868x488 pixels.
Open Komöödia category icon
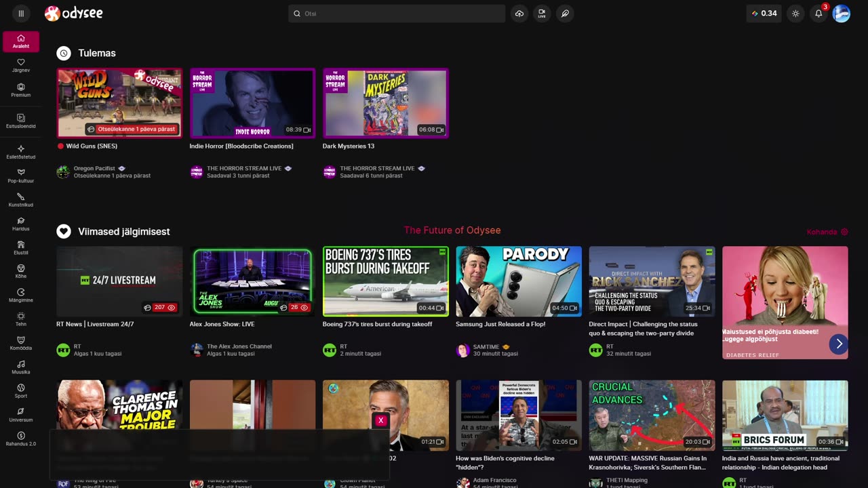pyautogui.click(x=21, y=340)
